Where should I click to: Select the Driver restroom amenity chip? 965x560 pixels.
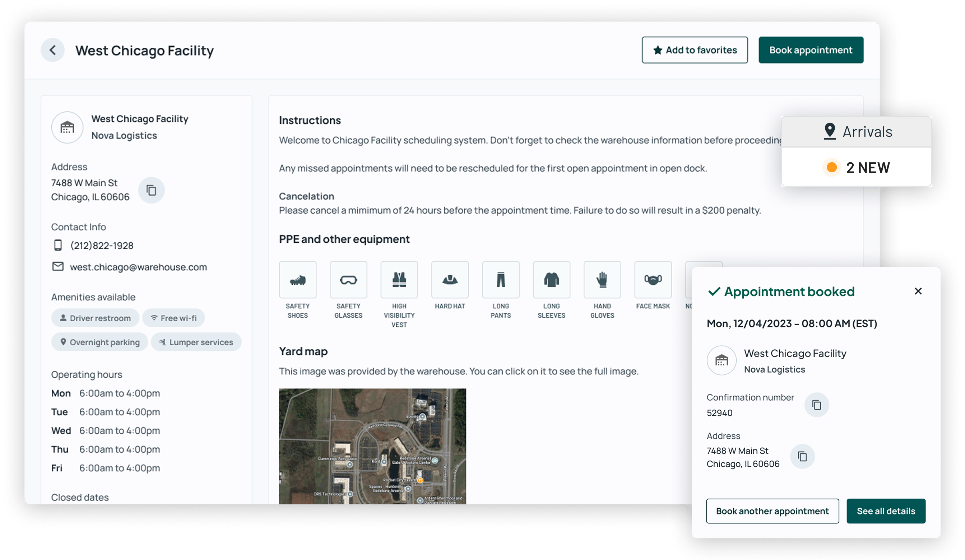coord(96,318)
